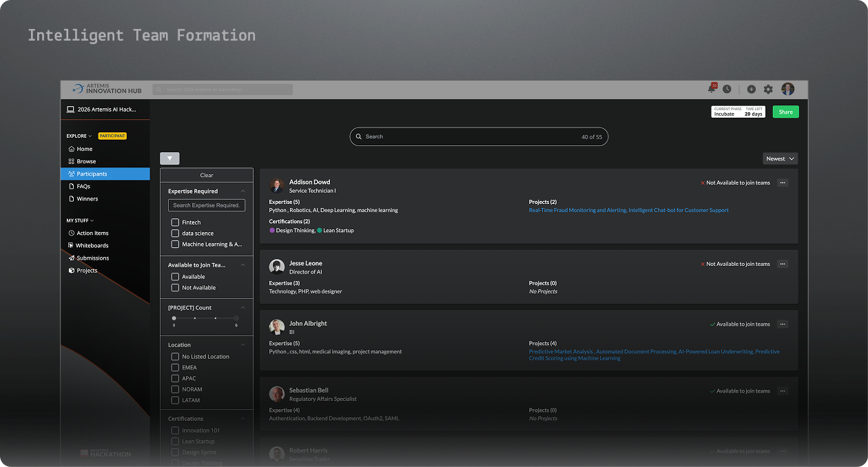Collapse the Expertise Required section

[242, 191]
